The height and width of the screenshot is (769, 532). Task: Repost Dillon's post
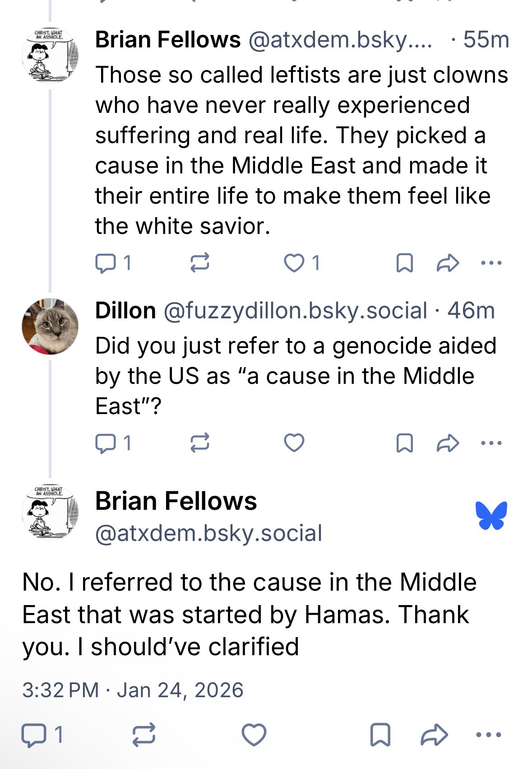(199, 443)
